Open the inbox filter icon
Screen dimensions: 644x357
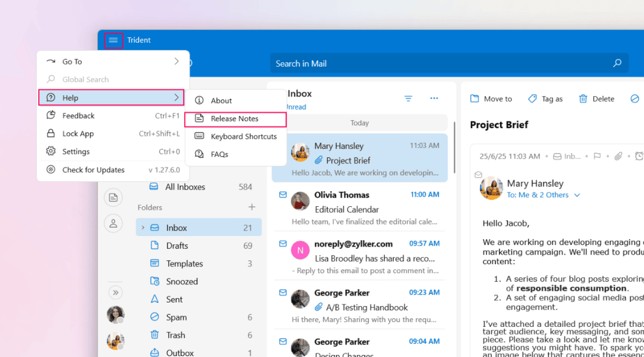coord(408,99)
